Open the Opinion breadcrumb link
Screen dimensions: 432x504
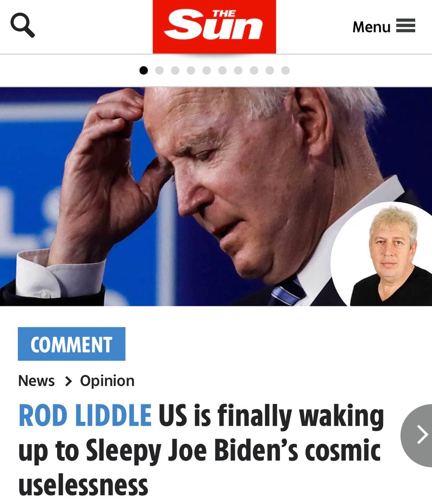107,381
